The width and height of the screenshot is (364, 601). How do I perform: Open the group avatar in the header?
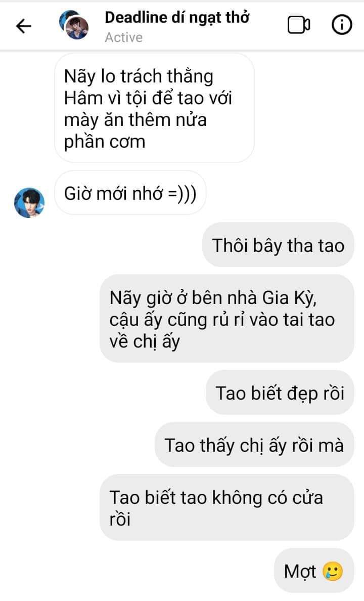click(x=74, y=25)
